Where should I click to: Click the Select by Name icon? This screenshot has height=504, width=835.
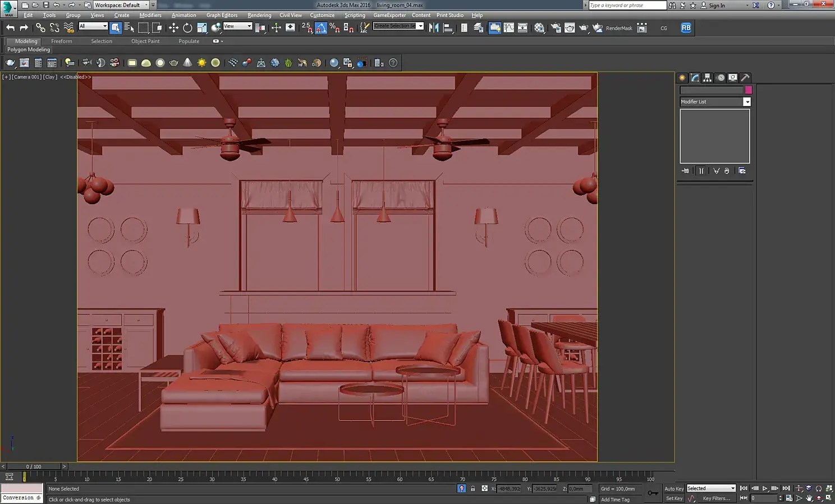(x=129, y=27)
